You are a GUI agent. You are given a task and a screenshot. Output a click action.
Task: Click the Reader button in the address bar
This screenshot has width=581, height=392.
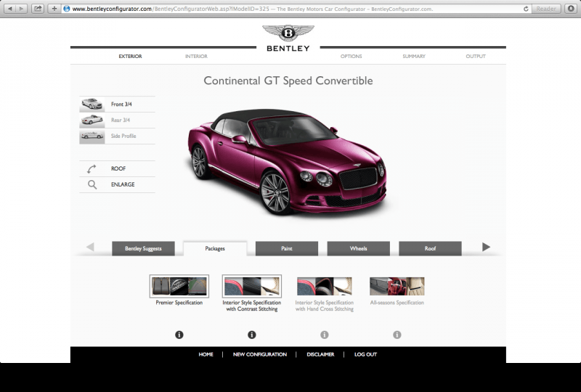546,9
